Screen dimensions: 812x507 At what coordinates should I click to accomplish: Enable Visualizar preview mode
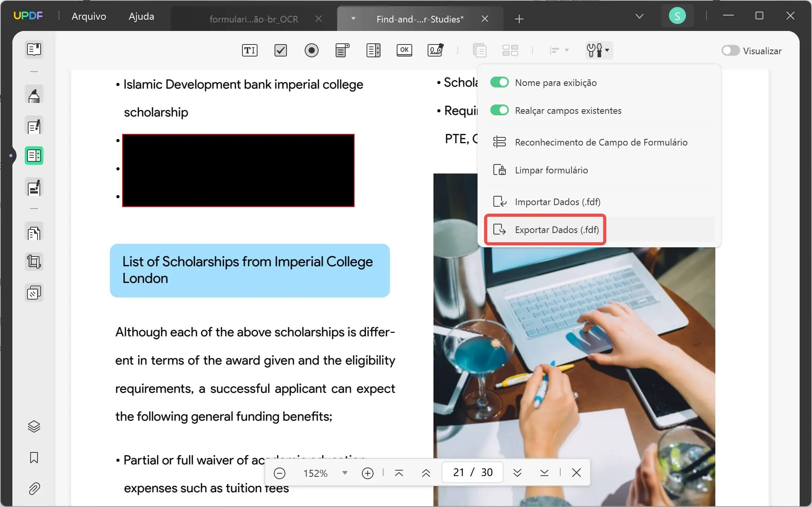(x=730, y=50)
